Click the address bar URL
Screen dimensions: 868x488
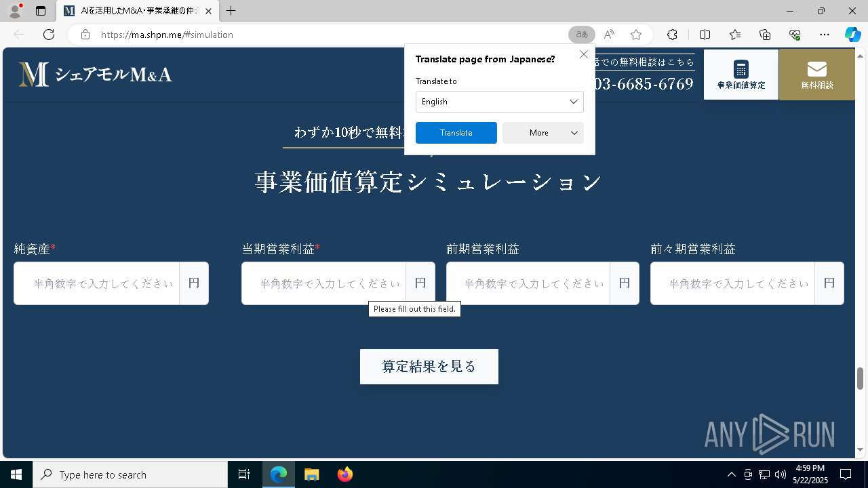click(x=167, y=35)
